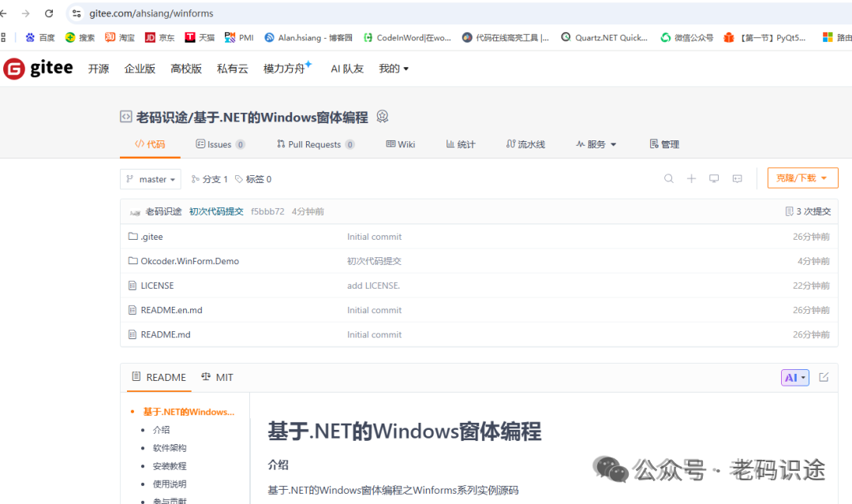Open the README.md file

tap(165, 334)
